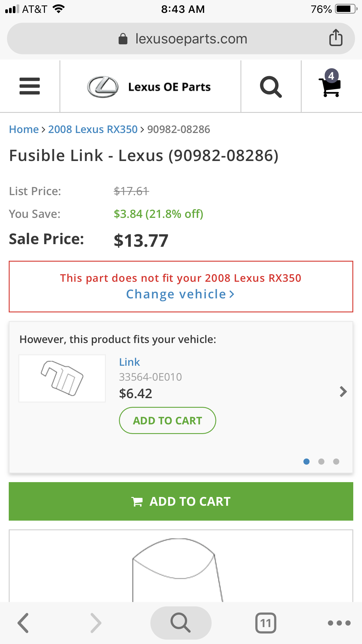Click the Change vehicle link
Screen dimensions: 362x644
(x=180, y=294)
